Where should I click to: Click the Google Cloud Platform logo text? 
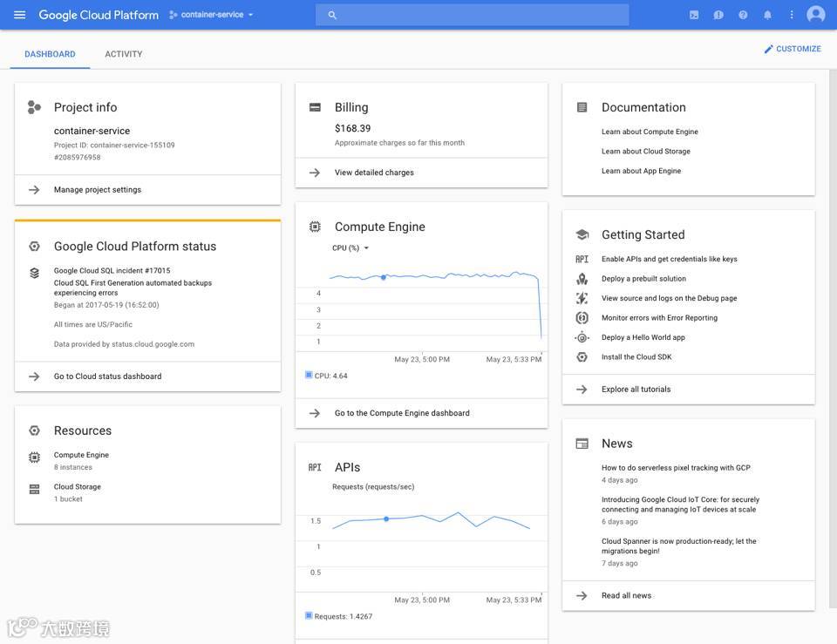coord(99,15)
